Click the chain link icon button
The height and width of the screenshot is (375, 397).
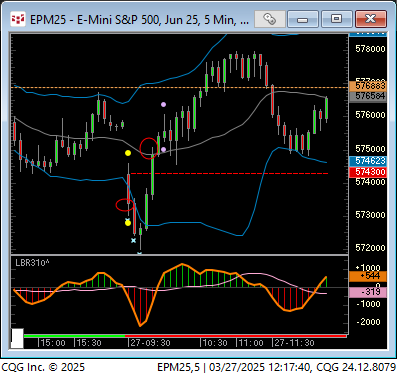pos(270,19)
